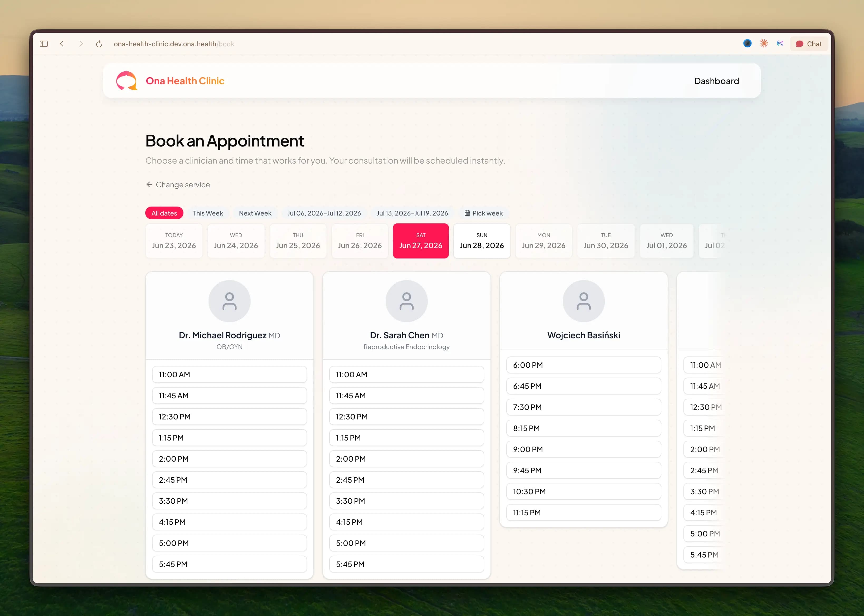Choose the WED Jun 24, 2026 date card
Image resolution: width=864 pixels, height=616 pixels.
pyautogui.click(x=236, y=241)
